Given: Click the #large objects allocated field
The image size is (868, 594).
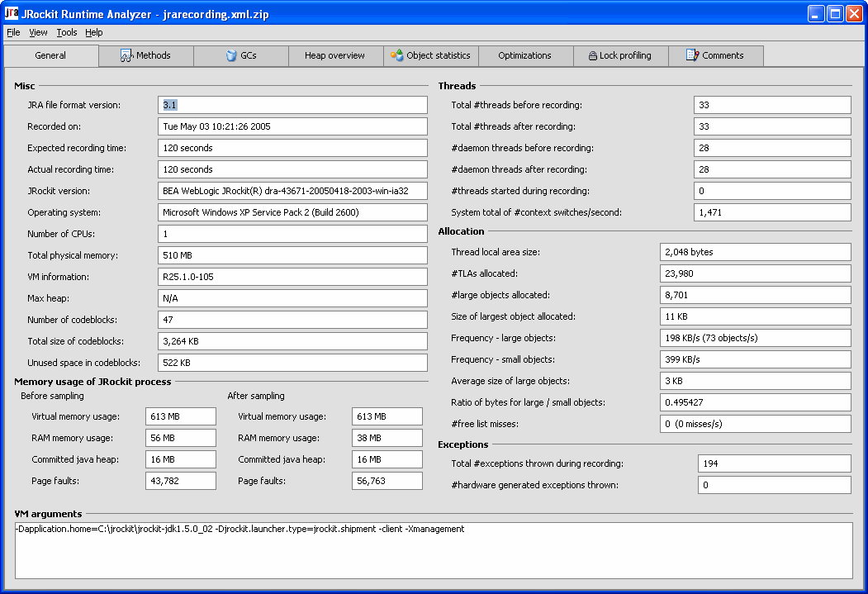Looking at the screenshot, I should pyautogui.click(x=756, y=296).
